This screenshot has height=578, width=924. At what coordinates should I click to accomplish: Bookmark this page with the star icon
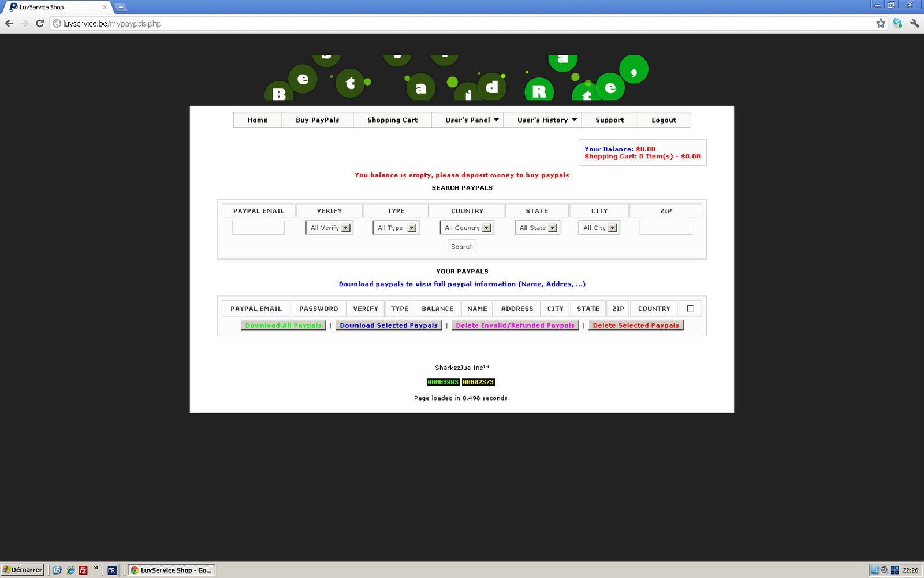tap(881, 23)
